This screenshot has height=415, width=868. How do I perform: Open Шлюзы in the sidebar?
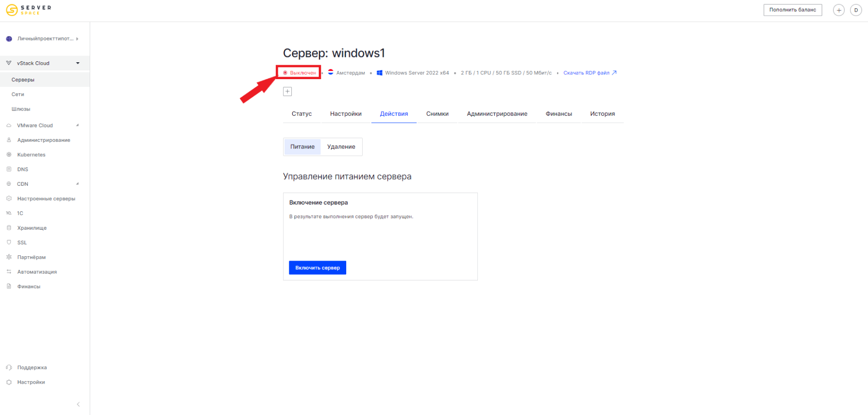(x=21, y=109)
